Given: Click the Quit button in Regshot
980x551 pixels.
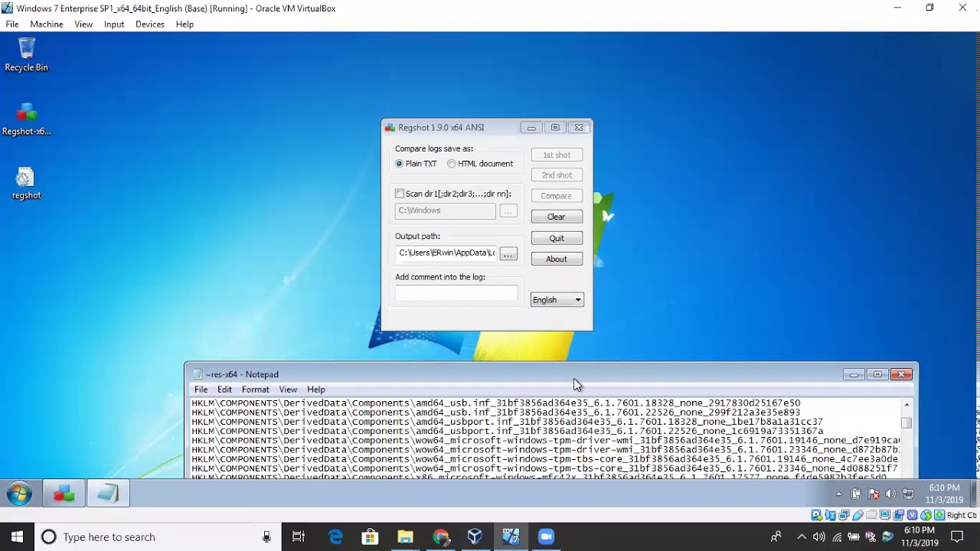Looking at the screenshot, I should pos(557,238).
